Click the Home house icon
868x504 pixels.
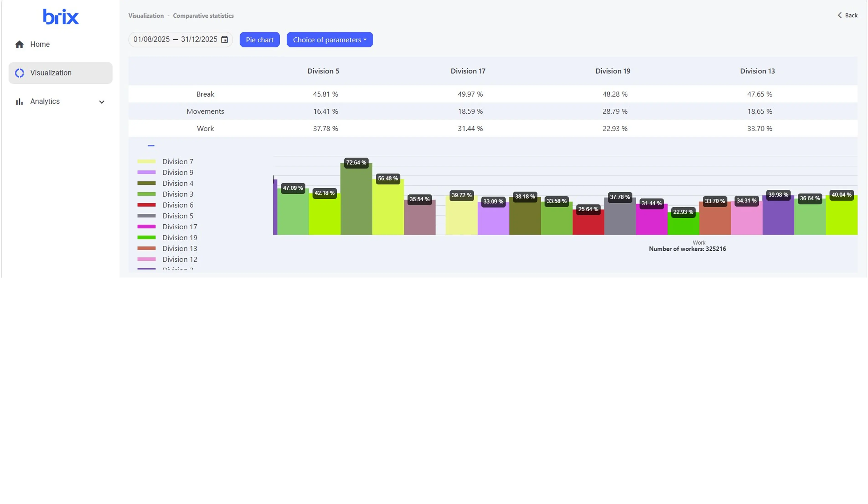pos(20,45)
